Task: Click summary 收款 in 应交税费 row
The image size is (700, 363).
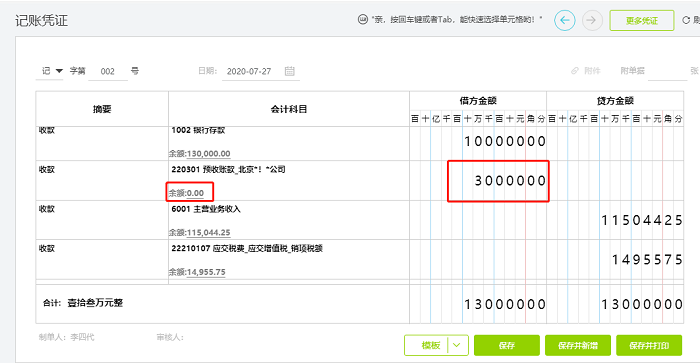Action: click(47, 248)
